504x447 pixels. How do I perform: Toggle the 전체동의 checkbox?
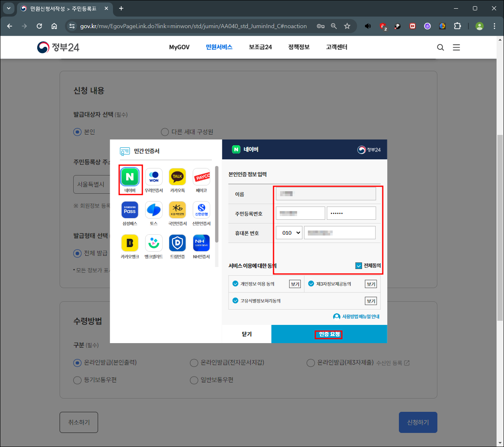359,266
